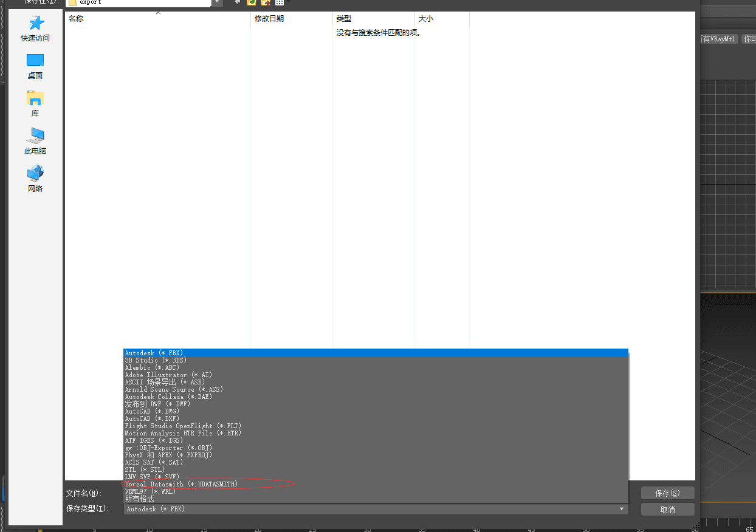Select ASCII 场景导出 (*.ASE) format

pos(376,382)
